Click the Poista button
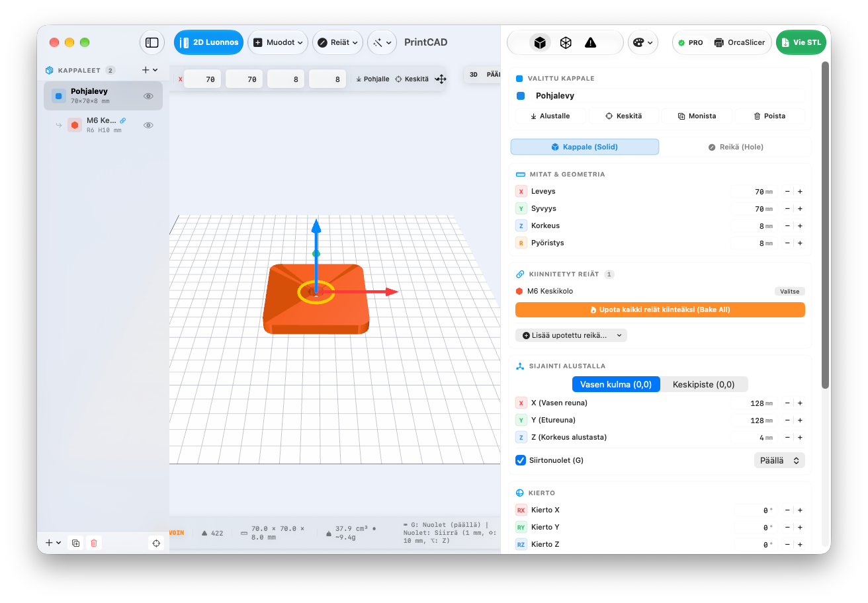 click(770, 116)
